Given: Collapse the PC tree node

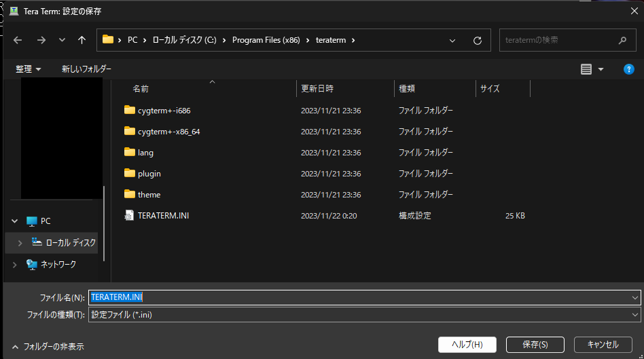Looking at the screenshot, I should pos(15,221).
